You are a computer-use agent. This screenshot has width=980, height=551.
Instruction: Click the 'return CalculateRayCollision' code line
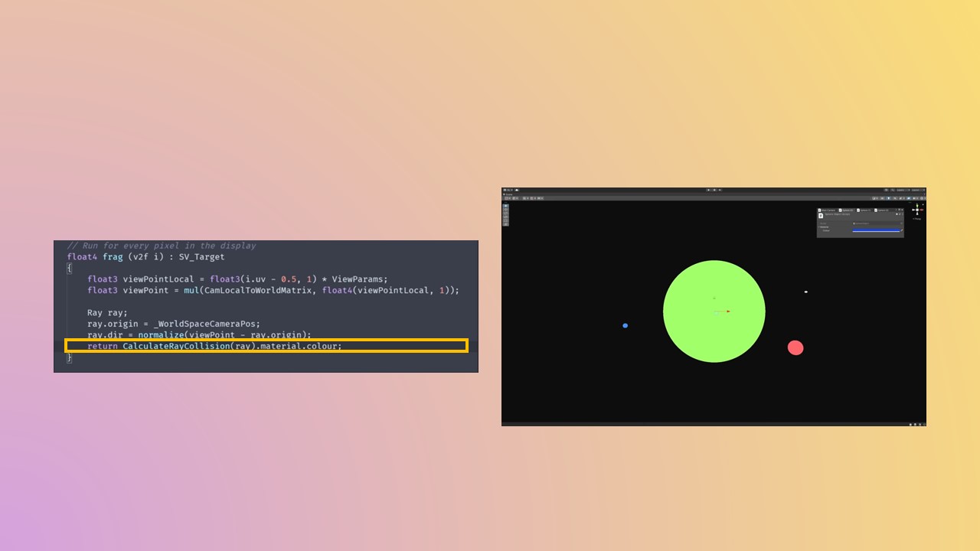(x=214, y=346)
